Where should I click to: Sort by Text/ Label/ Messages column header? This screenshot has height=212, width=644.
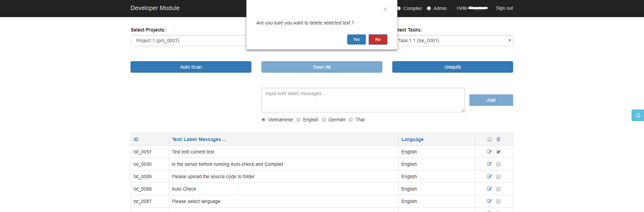199,139
